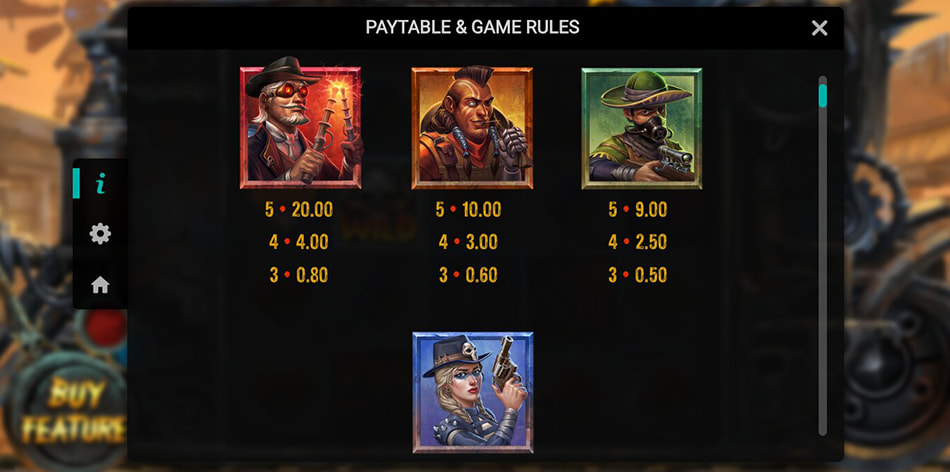Viewport: 950px width, 472px height.
Task: Click the 4 • 2.50 payout value
Action: point(638,242)
